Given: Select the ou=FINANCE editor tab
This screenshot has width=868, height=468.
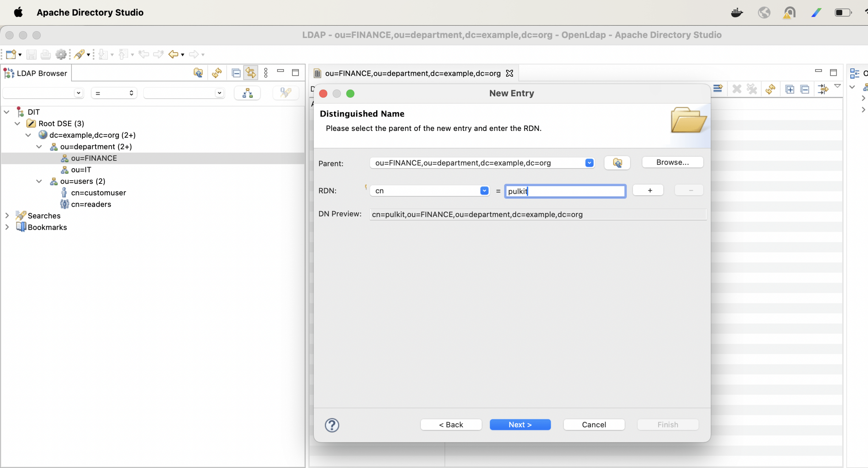Looking at the screenshot, I should [412, 73].
